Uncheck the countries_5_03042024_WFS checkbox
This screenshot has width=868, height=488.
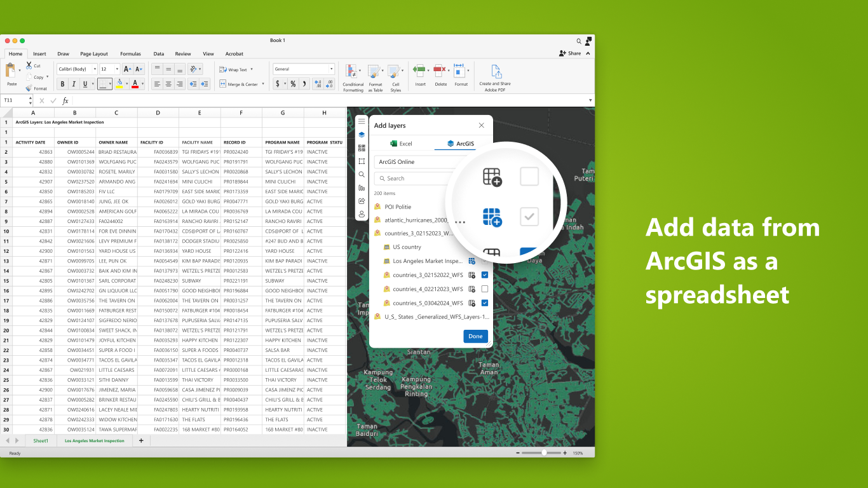pyautogui.click(x=485, y=303)
